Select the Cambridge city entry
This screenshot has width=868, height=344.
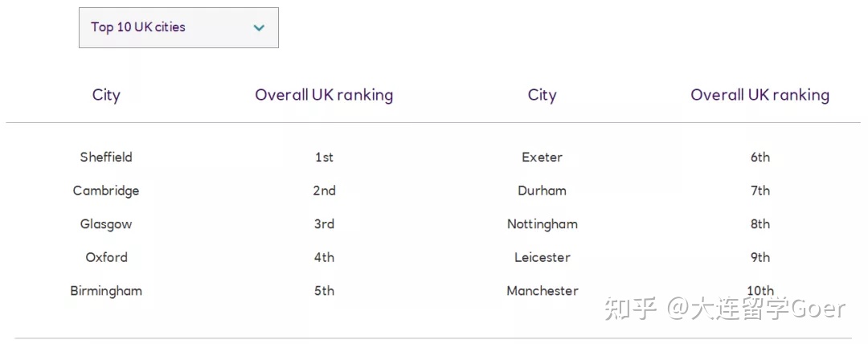(106, 190)
